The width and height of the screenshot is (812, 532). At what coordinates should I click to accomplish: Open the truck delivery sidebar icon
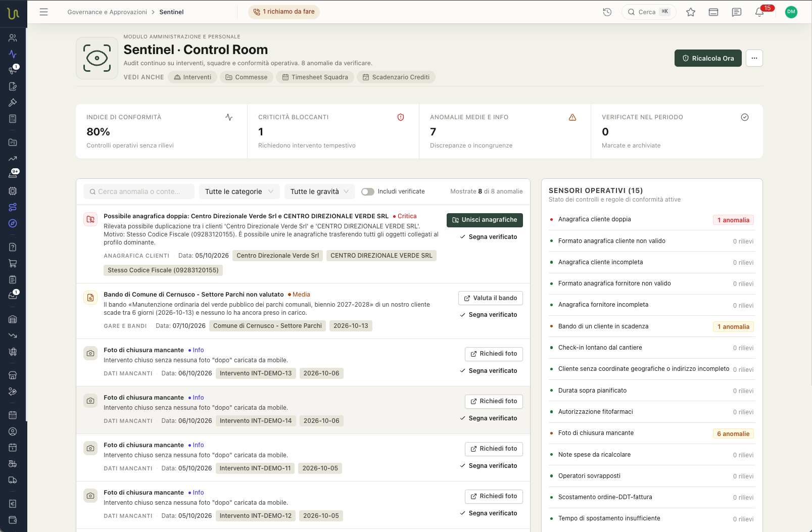click(13, 480)
